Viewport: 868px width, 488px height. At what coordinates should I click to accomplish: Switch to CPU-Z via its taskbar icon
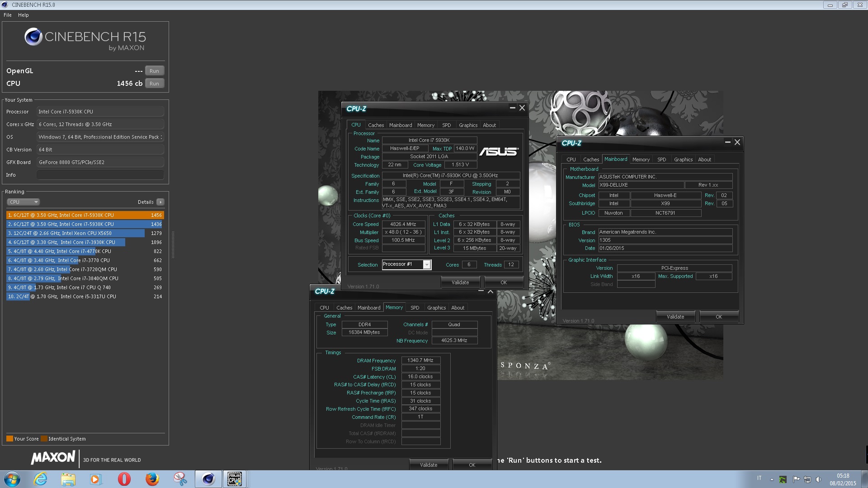[234, 479]
